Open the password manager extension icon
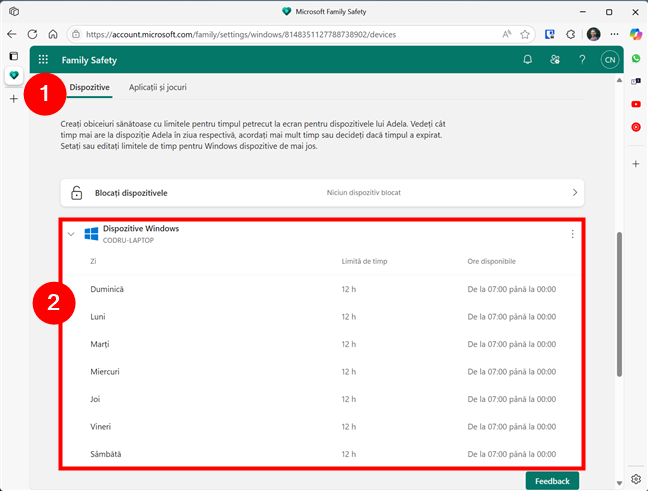 (x=549, y=34)
